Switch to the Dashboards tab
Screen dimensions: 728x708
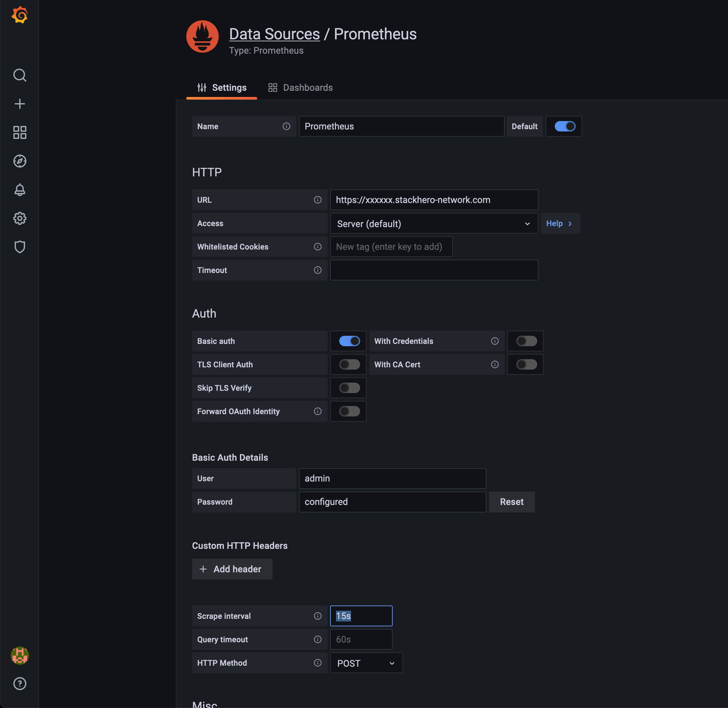[x=300, y=88]
